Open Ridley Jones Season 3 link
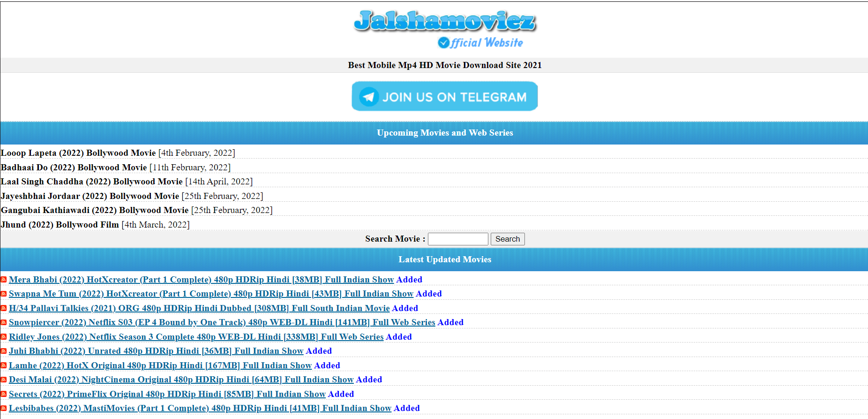 coord(196,337)
